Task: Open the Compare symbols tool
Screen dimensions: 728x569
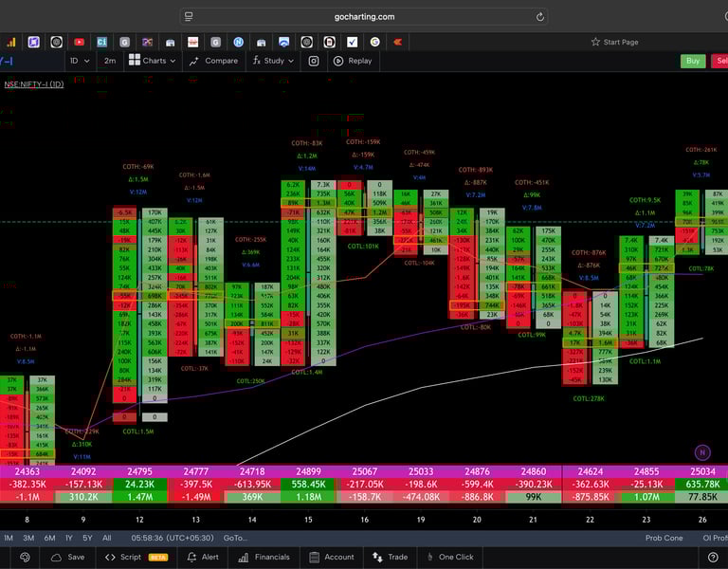Action: click(213, 61)
